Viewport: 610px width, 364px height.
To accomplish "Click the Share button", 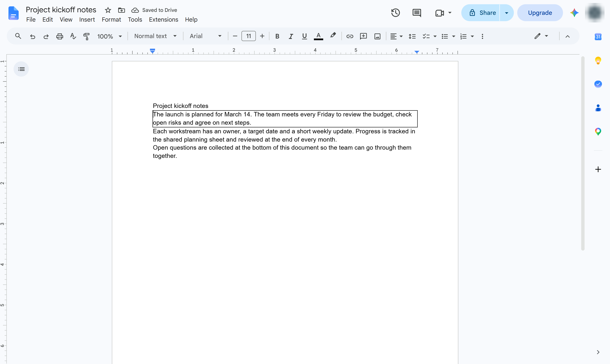I will click(x=481, y=13).
